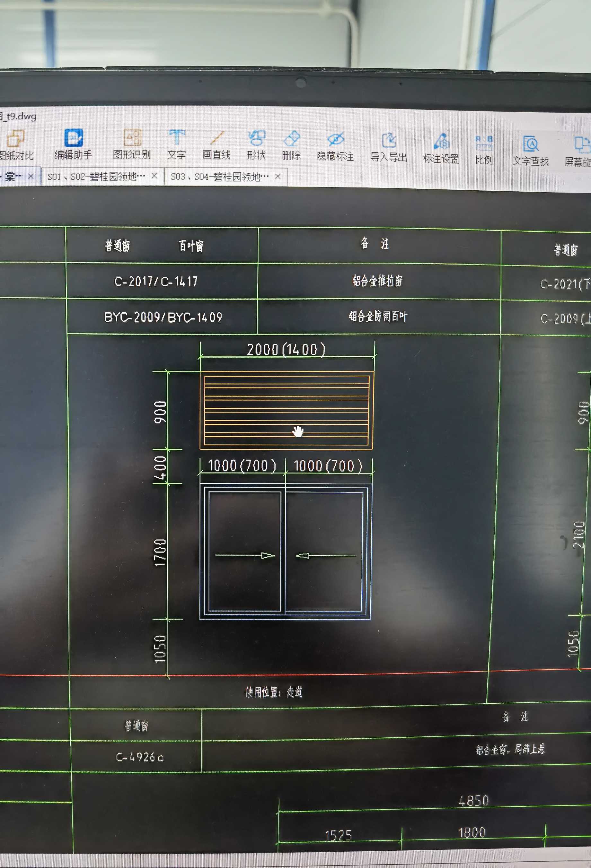Screen dimensions: 591x868
Task: Launch the 编辑助手 edit assistant
Action: click(73, 144)
